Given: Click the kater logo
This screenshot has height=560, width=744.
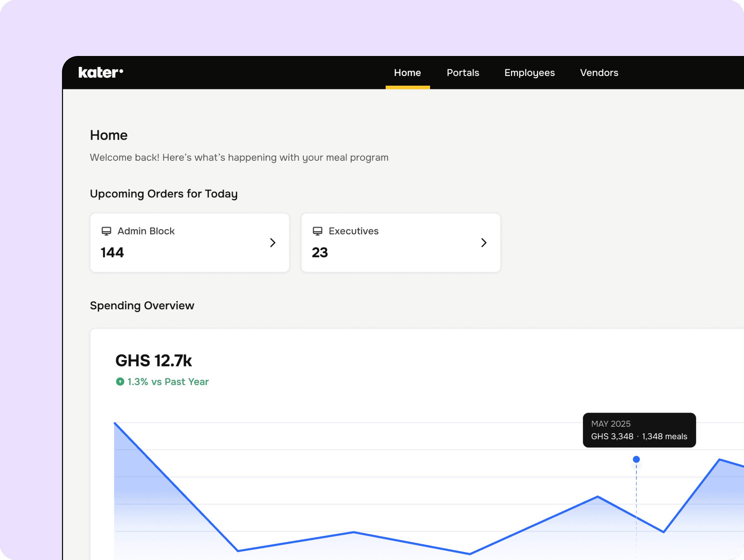Looking at the screenshot, I should click(x=101, y=73).
